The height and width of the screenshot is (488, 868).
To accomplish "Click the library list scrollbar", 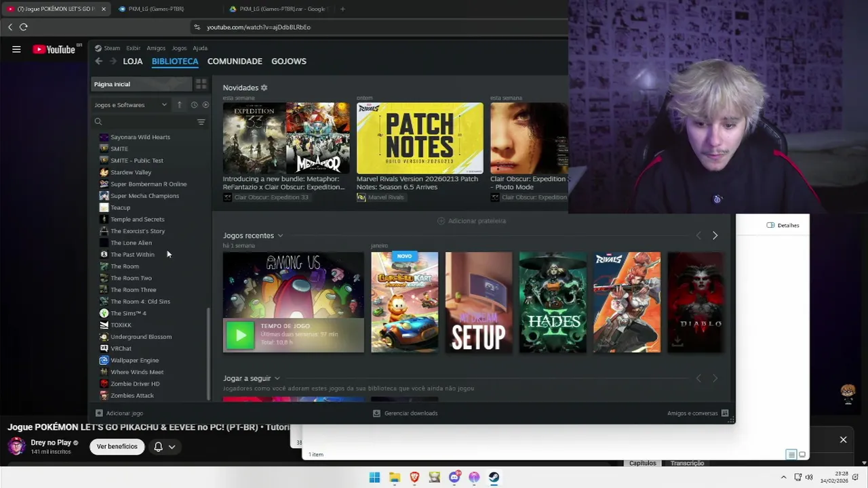I will [x=208, y=354].
